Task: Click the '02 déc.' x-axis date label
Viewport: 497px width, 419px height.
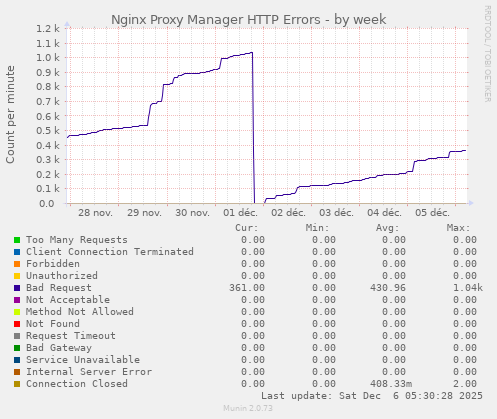Action: pos(288,213)
